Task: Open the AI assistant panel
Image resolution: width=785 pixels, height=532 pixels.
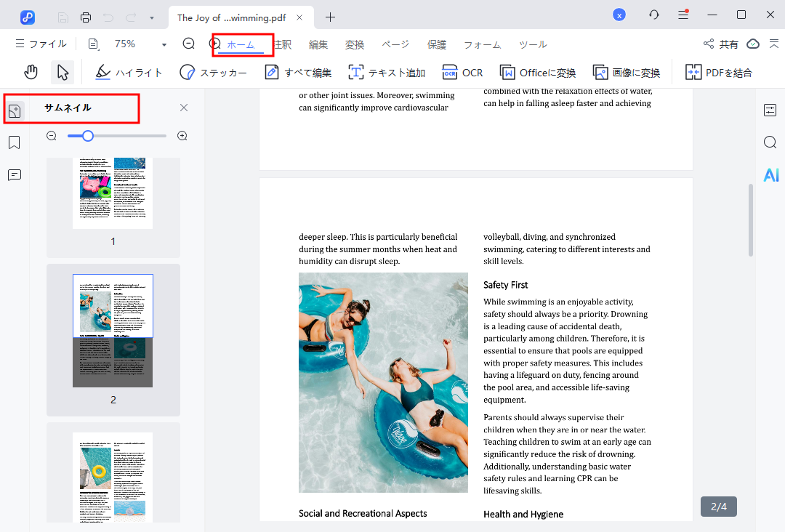Action: [x=770, y=174]
